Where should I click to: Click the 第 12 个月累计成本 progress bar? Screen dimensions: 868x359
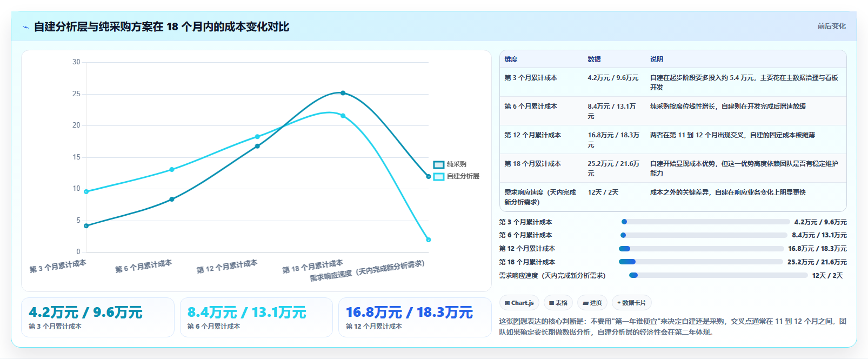(x=701, y=249)
